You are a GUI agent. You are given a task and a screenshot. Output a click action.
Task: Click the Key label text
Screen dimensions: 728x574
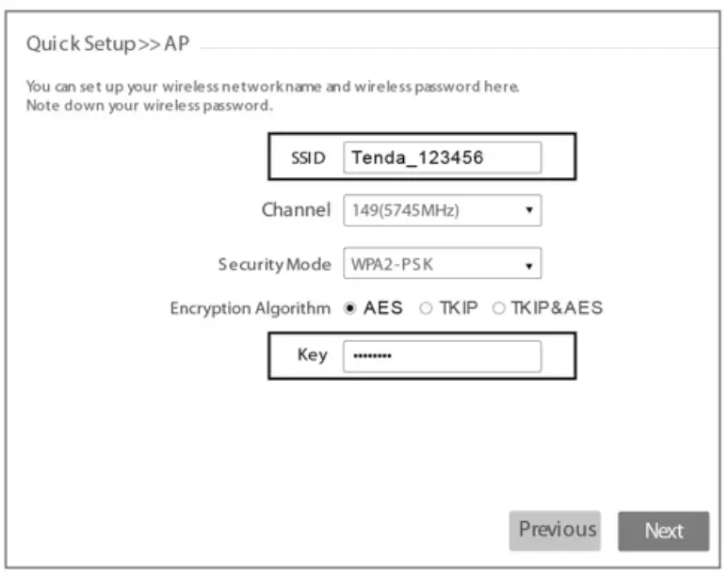[x=312, y=355]
